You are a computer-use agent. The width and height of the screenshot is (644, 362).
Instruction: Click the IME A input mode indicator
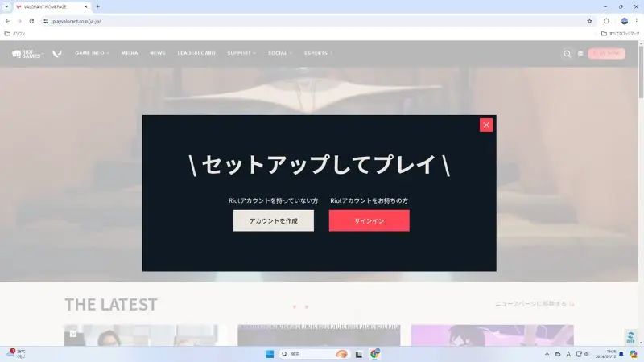(568, 354)
